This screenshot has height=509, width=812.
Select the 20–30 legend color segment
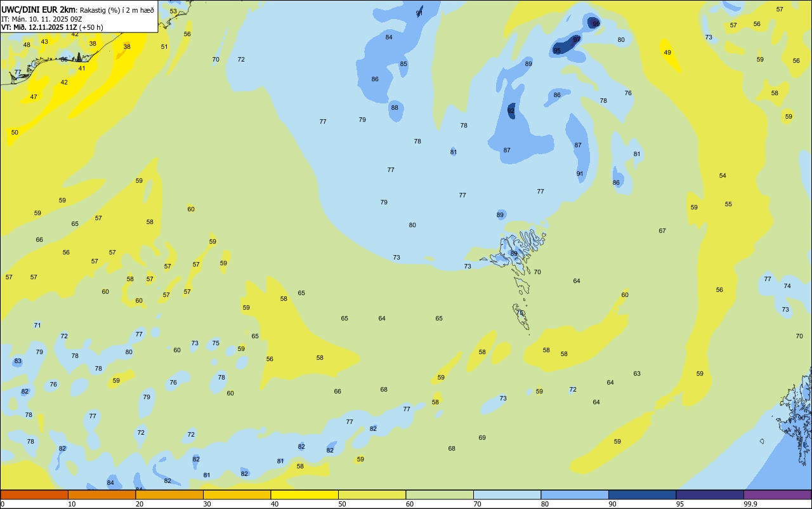point(169,494)
